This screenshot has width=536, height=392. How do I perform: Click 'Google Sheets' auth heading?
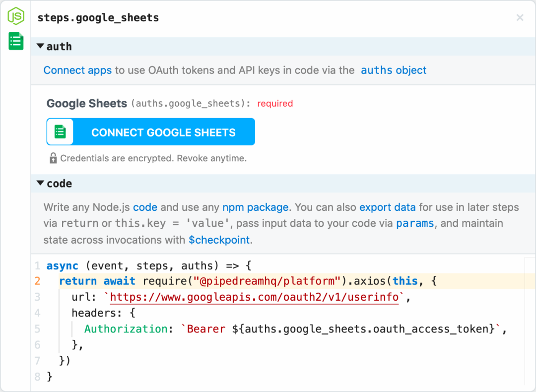point(87,103)
